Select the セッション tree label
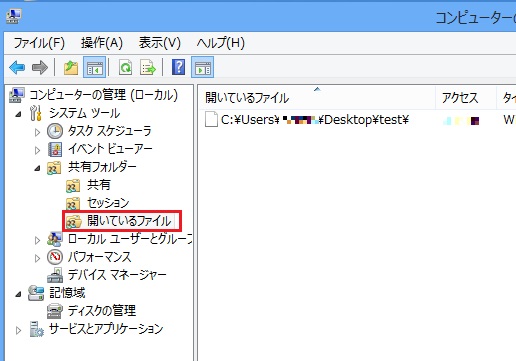 [x=108, y=203]
